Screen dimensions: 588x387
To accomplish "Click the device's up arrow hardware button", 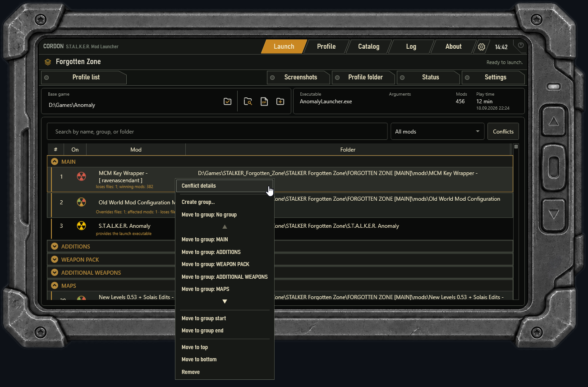I will click(x=554, y=122).
